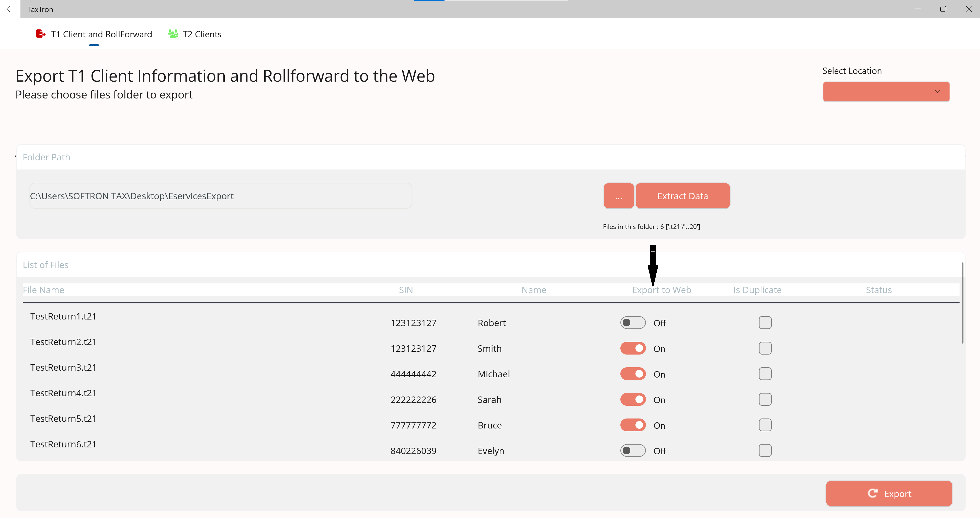
Task: Click the Status column header
Action: tap(879, 290)
